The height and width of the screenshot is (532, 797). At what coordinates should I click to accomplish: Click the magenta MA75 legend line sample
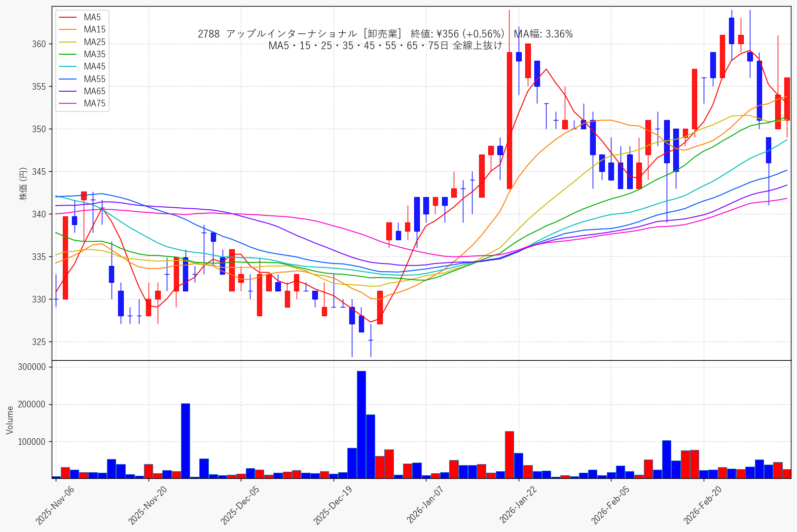click(68, 103)
